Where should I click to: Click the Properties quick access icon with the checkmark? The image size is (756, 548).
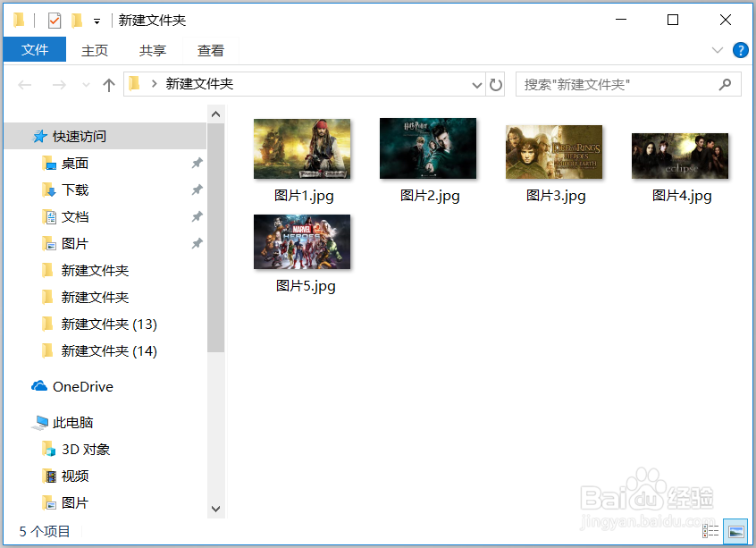[x=55, y=21]
